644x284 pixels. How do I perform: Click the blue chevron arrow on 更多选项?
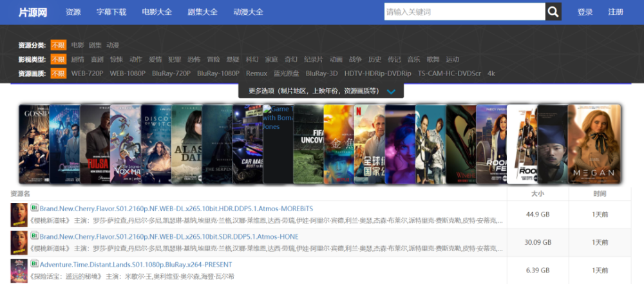coord(391,91)
